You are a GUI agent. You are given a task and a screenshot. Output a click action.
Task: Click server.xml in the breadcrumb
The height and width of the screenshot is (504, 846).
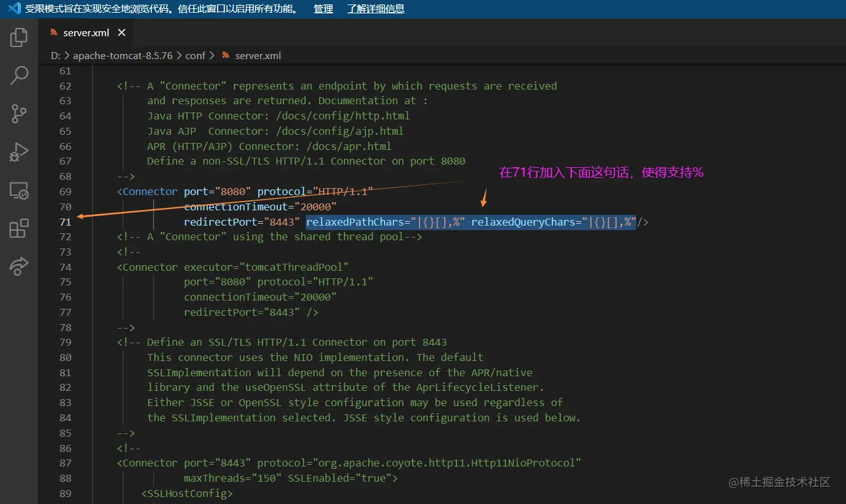[x=258, y=55]
